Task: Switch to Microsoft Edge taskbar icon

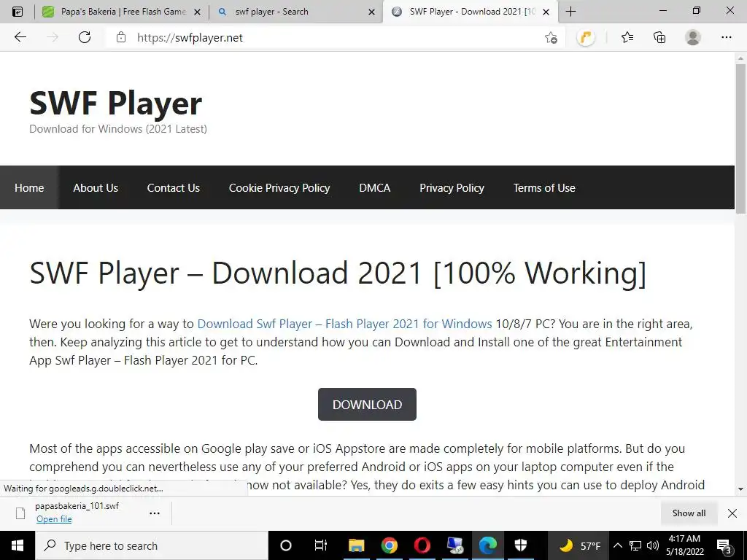Action: click(x=488, y=545)
